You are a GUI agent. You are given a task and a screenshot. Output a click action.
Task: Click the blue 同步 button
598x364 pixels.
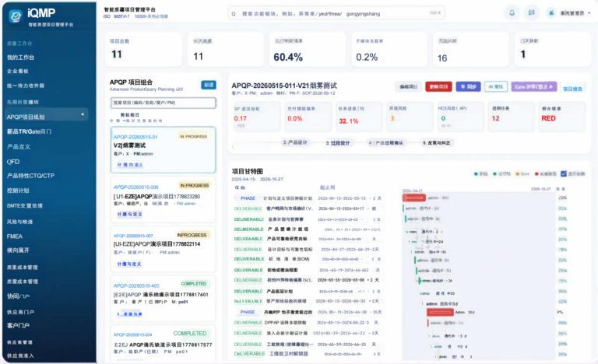click(468, 87)
